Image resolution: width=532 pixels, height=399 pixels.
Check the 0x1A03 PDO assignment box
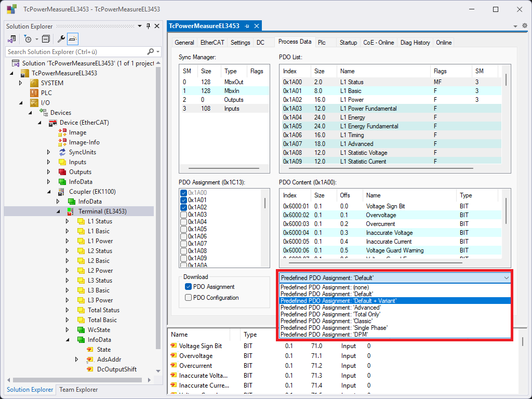click(183, 215)
